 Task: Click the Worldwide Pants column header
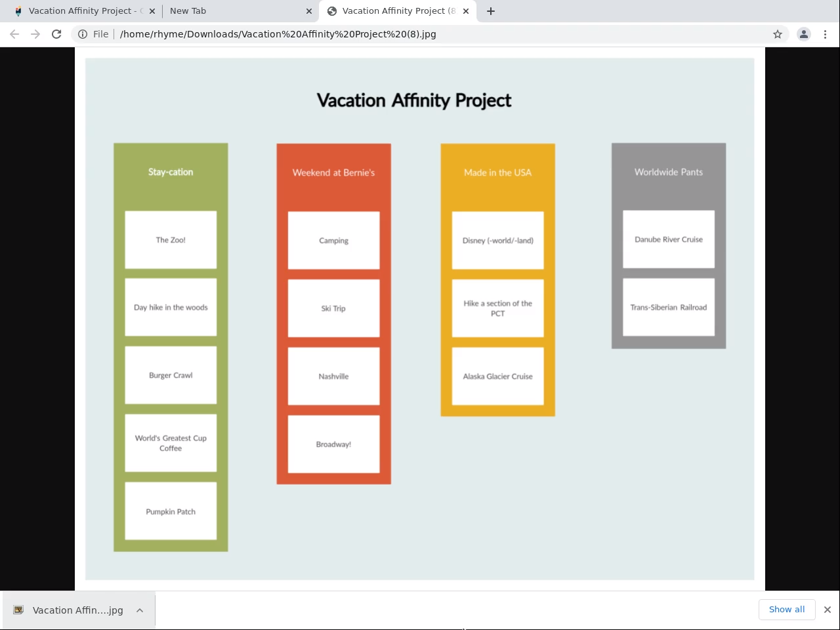669,172
